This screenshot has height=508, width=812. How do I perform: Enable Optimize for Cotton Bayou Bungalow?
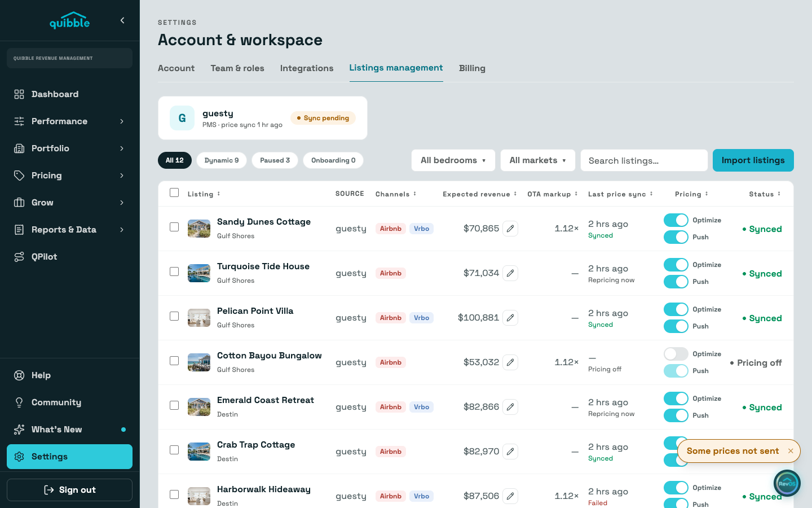pos(676,354)
